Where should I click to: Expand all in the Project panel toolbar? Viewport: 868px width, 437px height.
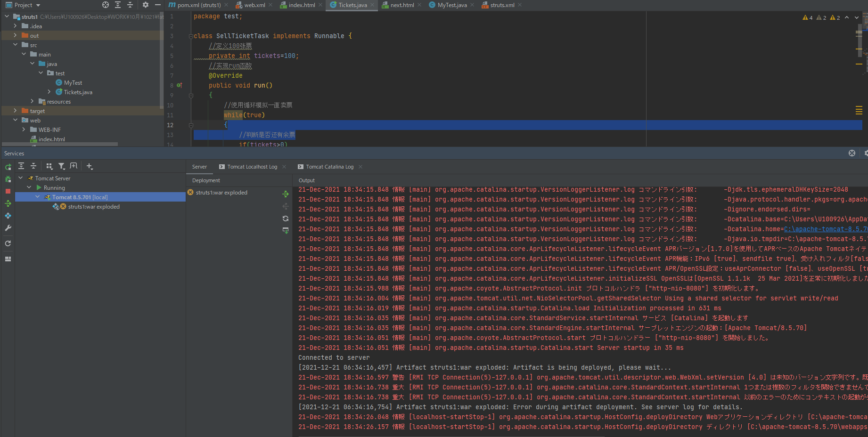coord(118,5)
